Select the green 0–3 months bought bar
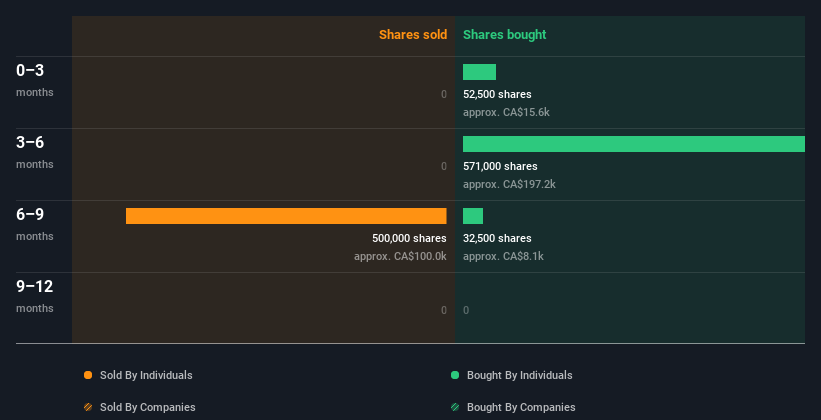Viewport: 821px width, 420px height. [479, 72]
